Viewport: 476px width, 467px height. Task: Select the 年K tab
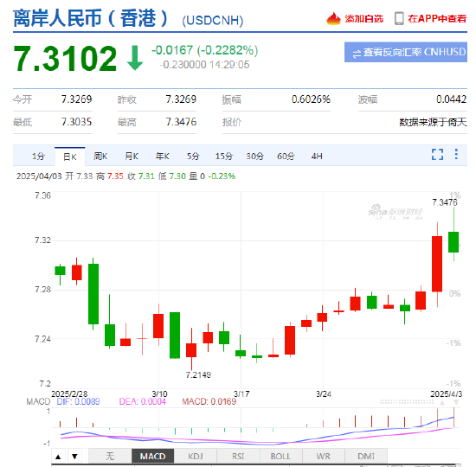162,157
